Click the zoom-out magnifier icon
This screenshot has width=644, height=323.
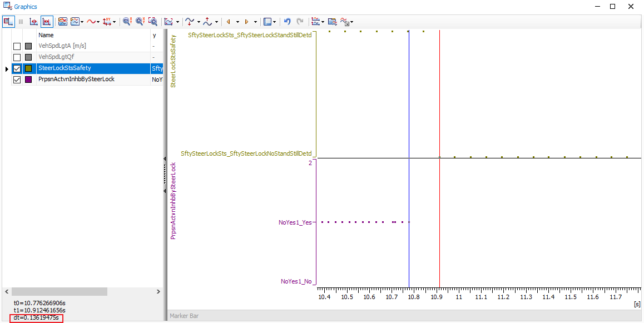pyautogui.click(x=127, y=22)
